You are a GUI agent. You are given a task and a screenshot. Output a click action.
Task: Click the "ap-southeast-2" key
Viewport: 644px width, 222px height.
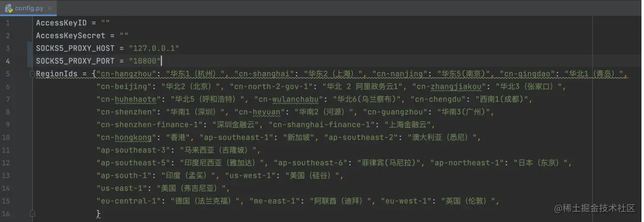(361, 137)
